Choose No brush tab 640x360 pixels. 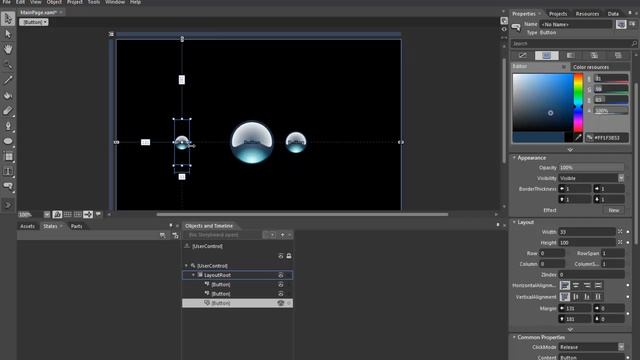tap(522, 55)
